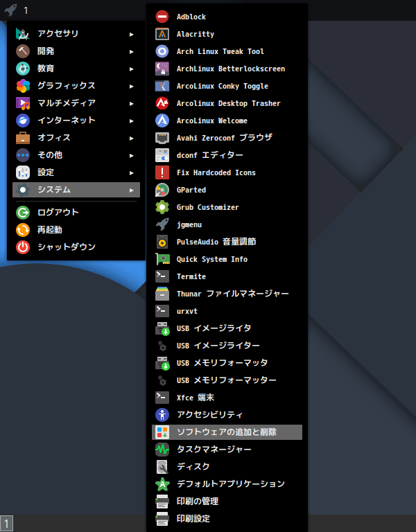
Task: Click ソフトウェアの追加と削除 icon
Action: (x=162, y=432)
